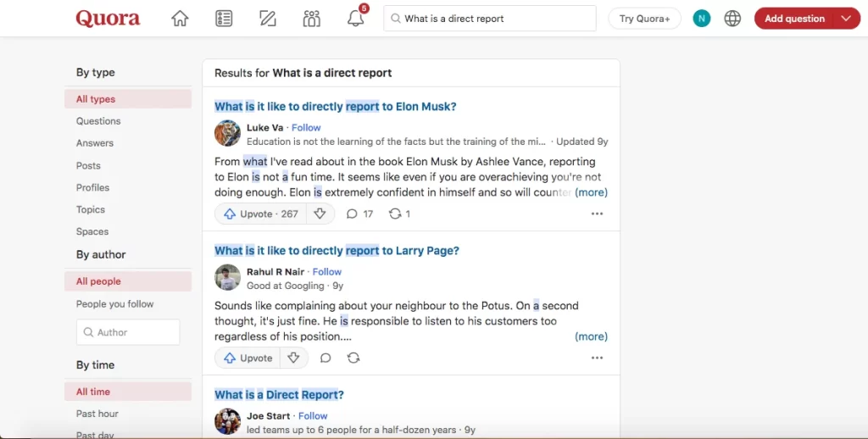This screenshot has height=439, width=868.
Task: Follow Joe Start
Action: (313, 416)
